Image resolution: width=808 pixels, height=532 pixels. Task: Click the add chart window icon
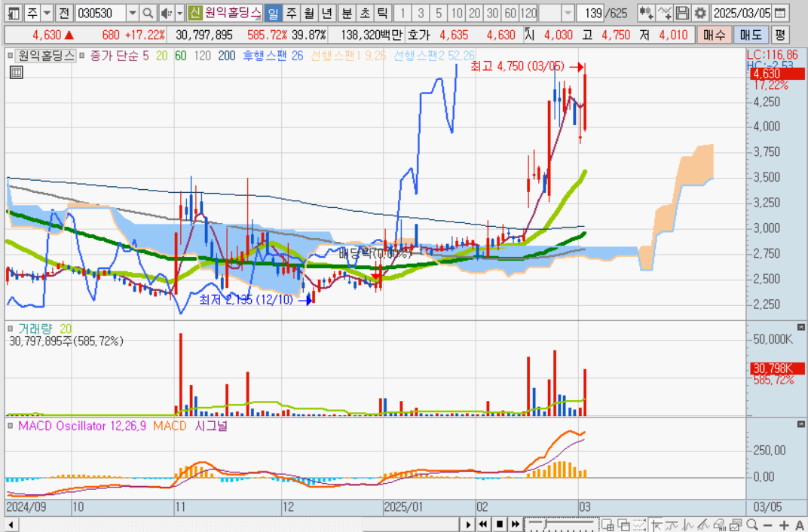point(608,524)
